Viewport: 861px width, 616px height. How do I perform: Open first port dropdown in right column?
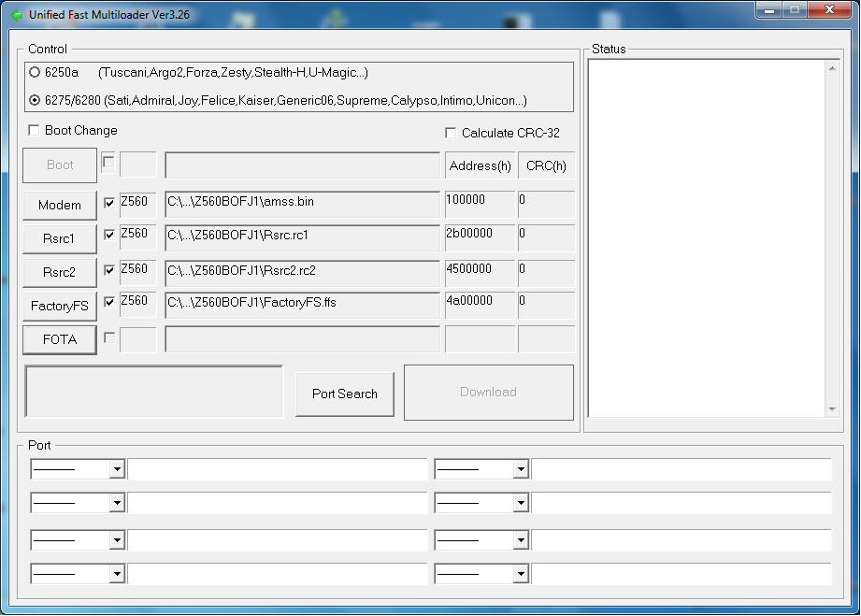click(x=521, y=469)
